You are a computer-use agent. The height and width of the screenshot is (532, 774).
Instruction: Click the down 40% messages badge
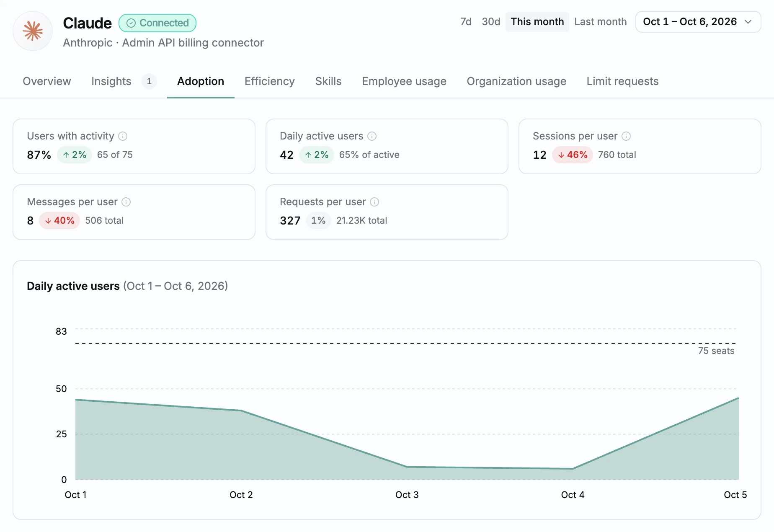(x=59, y=221)
